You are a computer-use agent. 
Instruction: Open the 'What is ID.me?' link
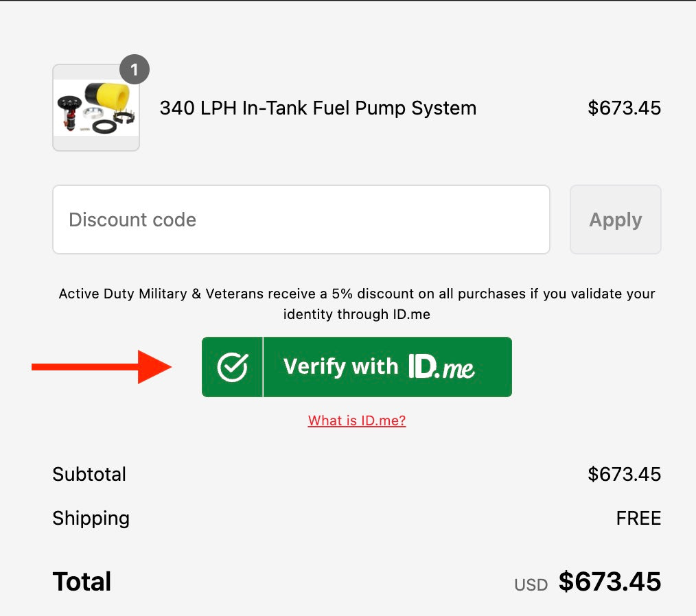coord(357,420)
